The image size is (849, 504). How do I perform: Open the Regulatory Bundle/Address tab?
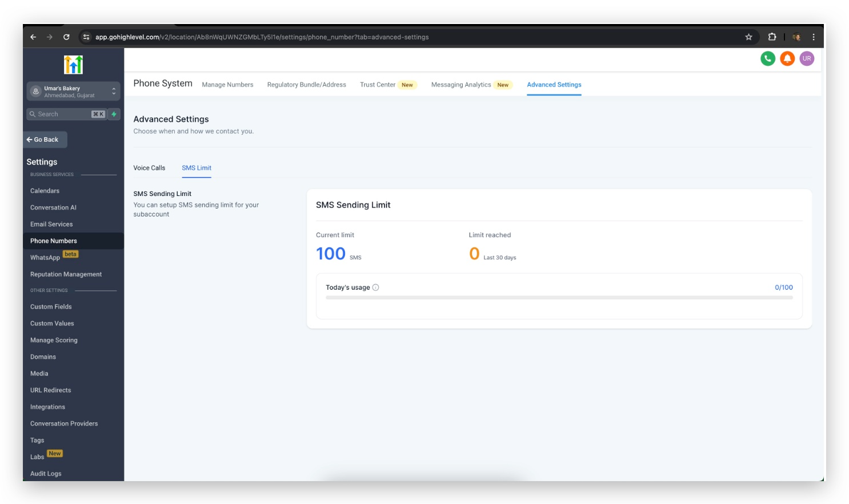tap(307, 85)
